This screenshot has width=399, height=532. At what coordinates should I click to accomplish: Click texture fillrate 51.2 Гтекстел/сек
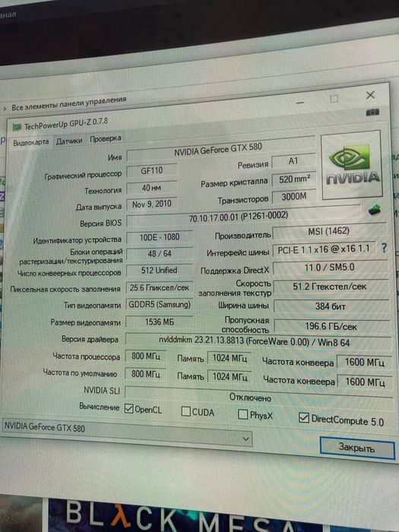331,287
